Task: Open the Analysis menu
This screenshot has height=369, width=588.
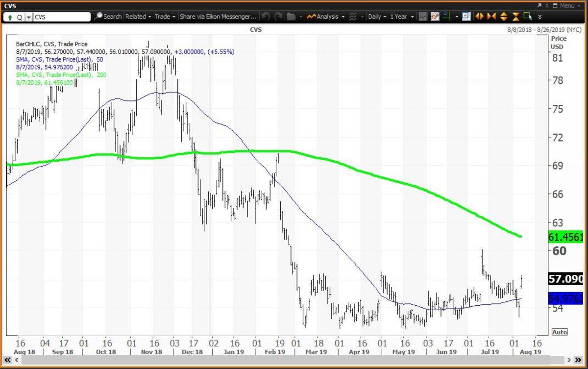Action: (326, 16)
